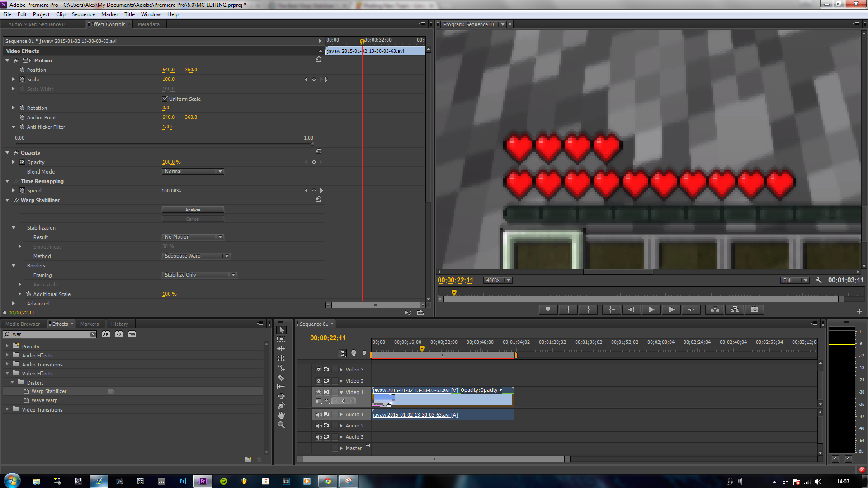Image resolution: width=868 pixels, height=488 pixels.
Task: Reset the Warp Stabilizer effect
Action: coord(319,199)
